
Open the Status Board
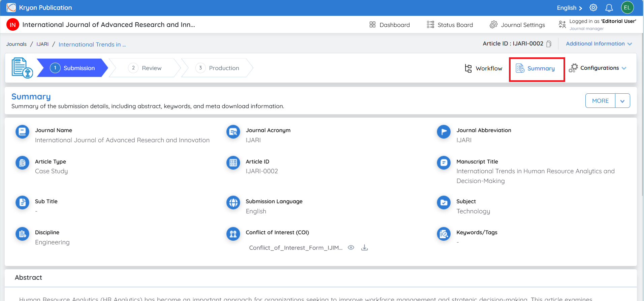coord(450,25)
